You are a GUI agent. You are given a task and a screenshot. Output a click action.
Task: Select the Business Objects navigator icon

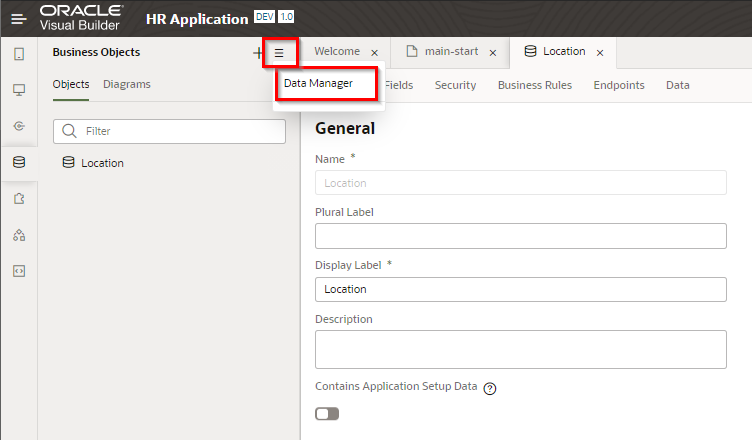pos(19,162)
